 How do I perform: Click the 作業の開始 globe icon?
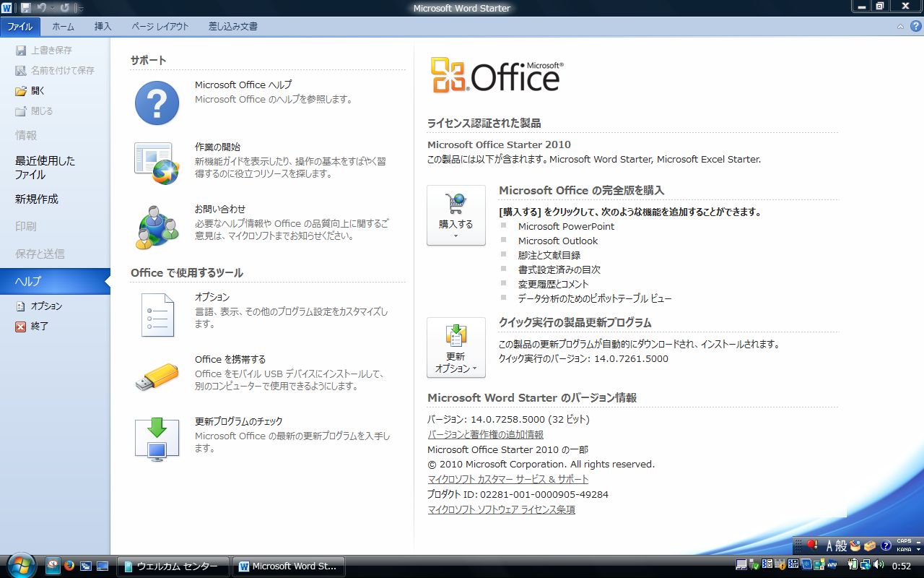pos(157,163)
